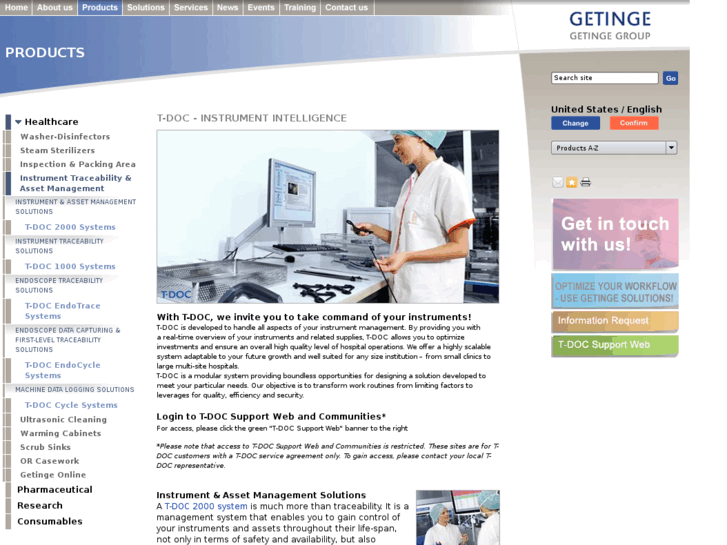This screenshot has height=545, width=727.
Task: Open the Contact us menu item
Action: click(x=346, y=7)
